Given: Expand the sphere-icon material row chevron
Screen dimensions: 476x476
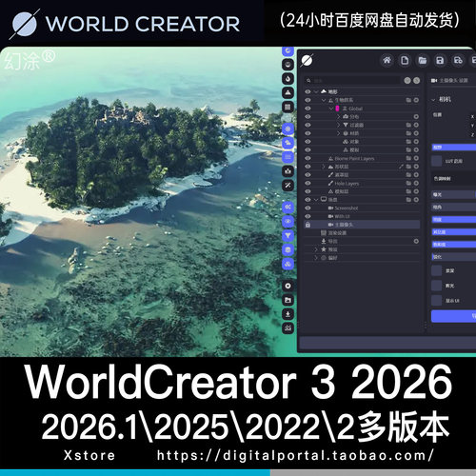Looking at the screenshot, I should point(339,133).
